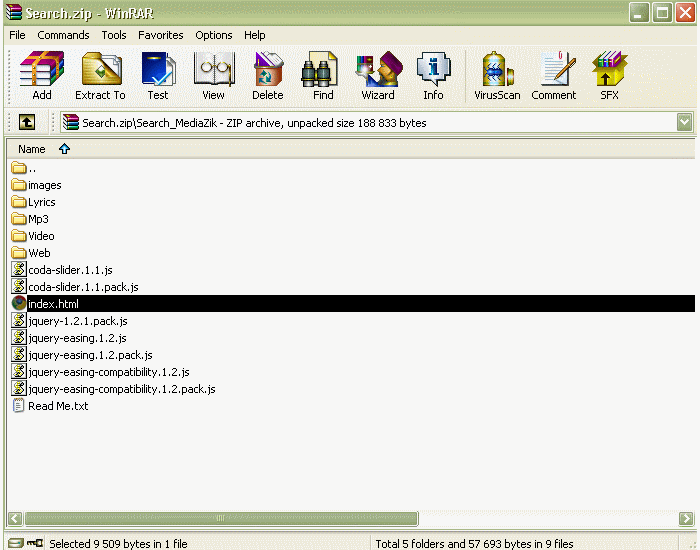Open the Tools menu
700x550 pixels.
coord(114,35)
